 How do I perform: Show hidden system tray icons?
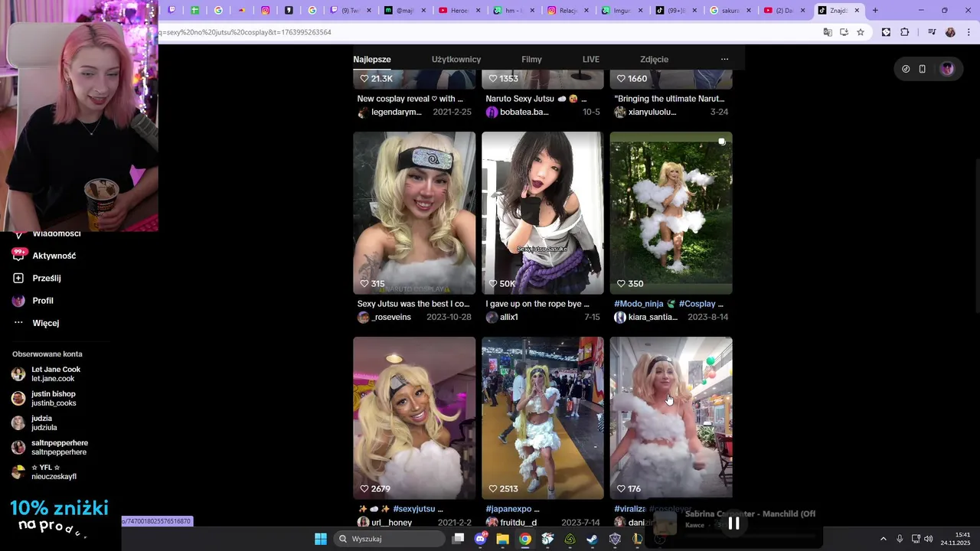coord(883,539)
